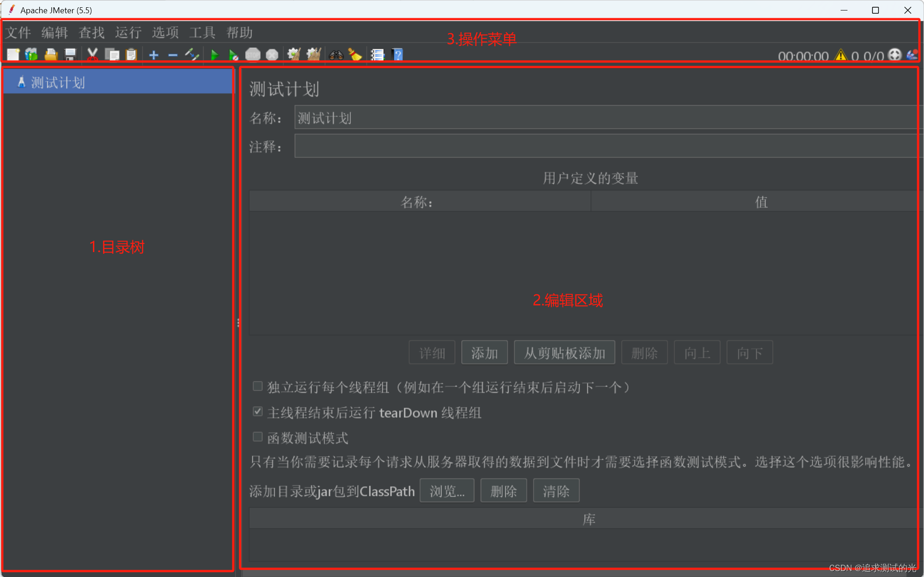Minimize the JMeter window
The height and width of the screenshot is (577, 924).
point(844,10)
